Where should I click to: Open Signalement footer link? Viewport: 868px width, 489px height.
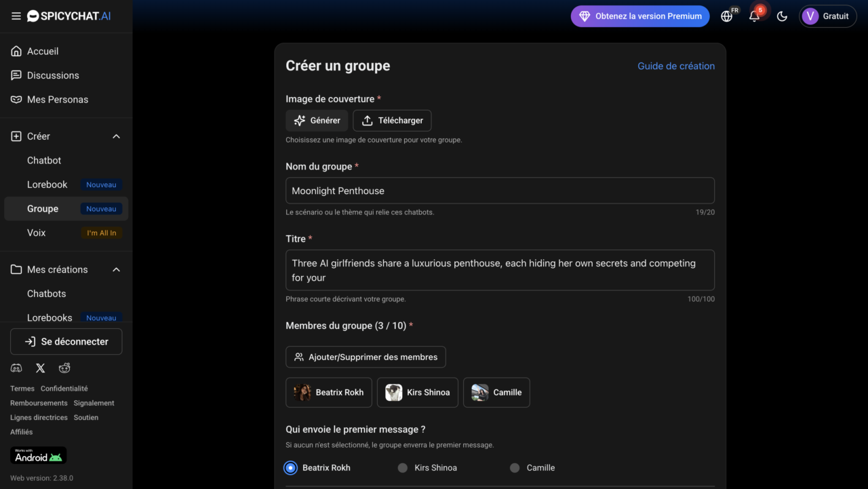[94, 403]
